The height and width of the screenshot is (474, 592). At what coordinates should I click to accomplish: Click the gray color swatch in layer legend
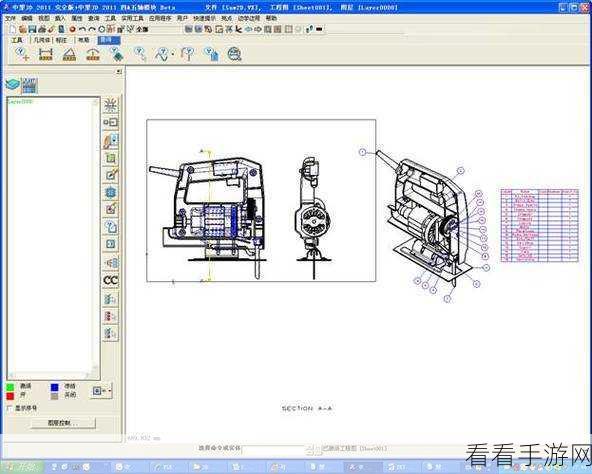(55, 396)
